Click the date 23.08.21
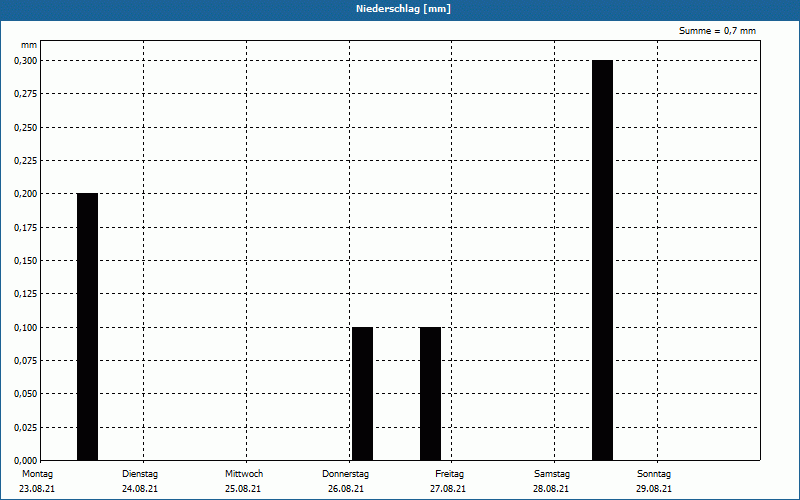Screen dimensions: 800x500 point(37,489)
